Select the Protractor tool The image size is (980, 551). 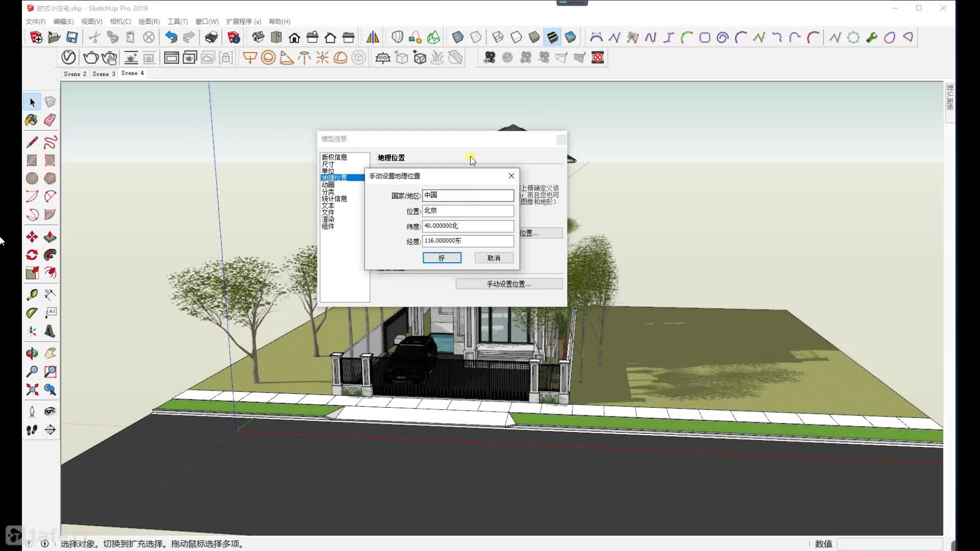(x=32, y=313)
